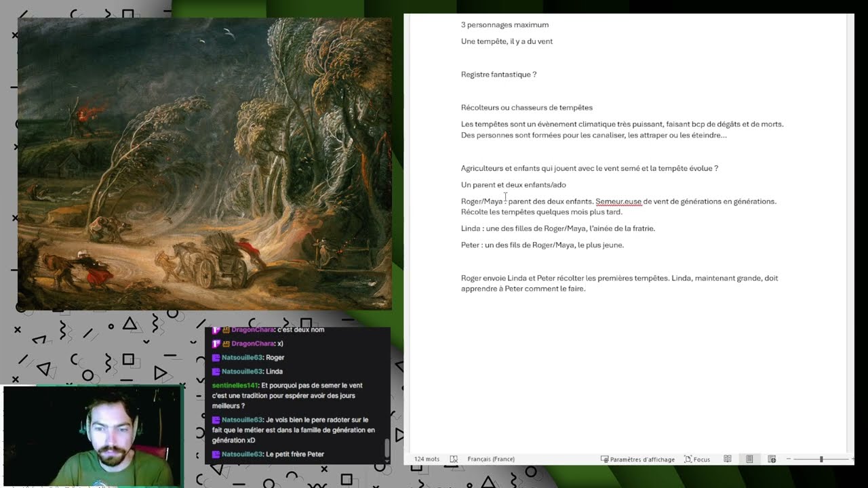The height and width of the screenshot is (488, 868).
Task: Click the underlined misspelled word "Semeur.euse"
Action: pyautogui.click(x=618, y=201)
